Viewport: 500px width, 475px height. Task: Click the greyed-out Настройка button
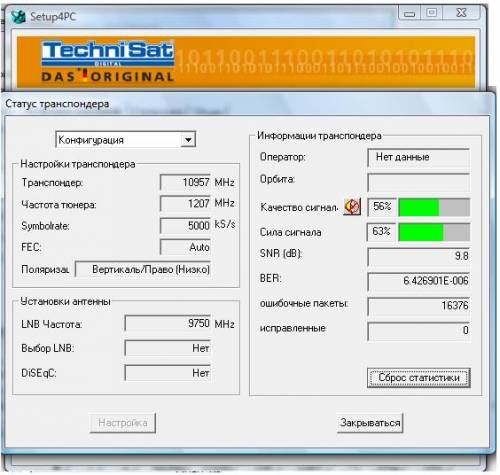click(x=123, y=423)
